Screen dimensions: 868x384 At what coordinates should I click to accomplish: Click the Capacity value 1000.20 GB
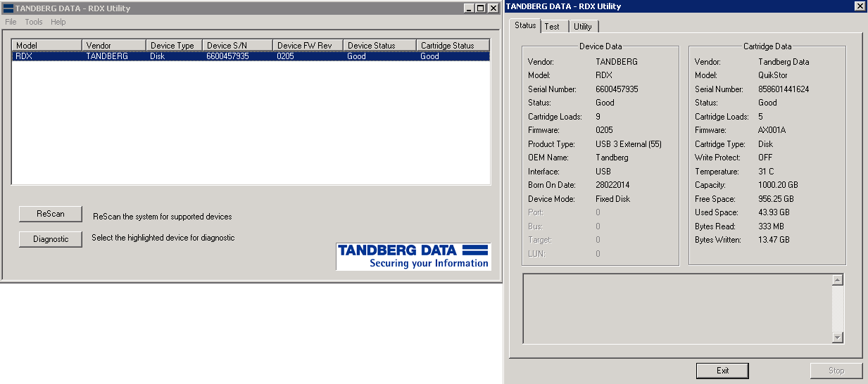point(778,185)
